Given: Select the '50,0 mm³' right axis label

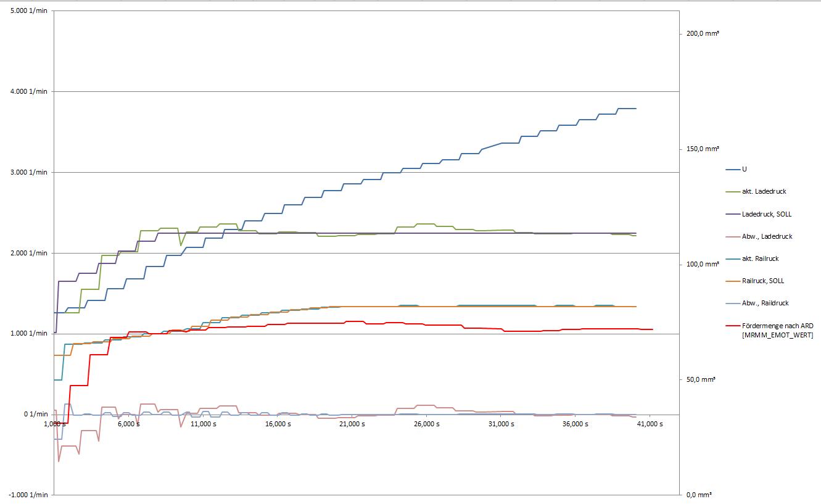Looking at the screenshot, I should (701, 379).
